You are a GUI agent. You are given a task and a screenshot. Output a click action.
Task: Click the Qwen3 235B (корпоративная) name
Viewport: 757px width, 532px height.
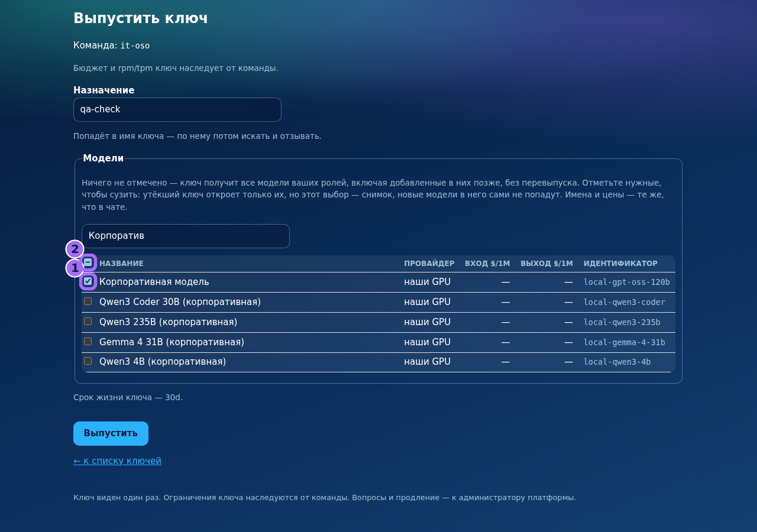point(168,322)
